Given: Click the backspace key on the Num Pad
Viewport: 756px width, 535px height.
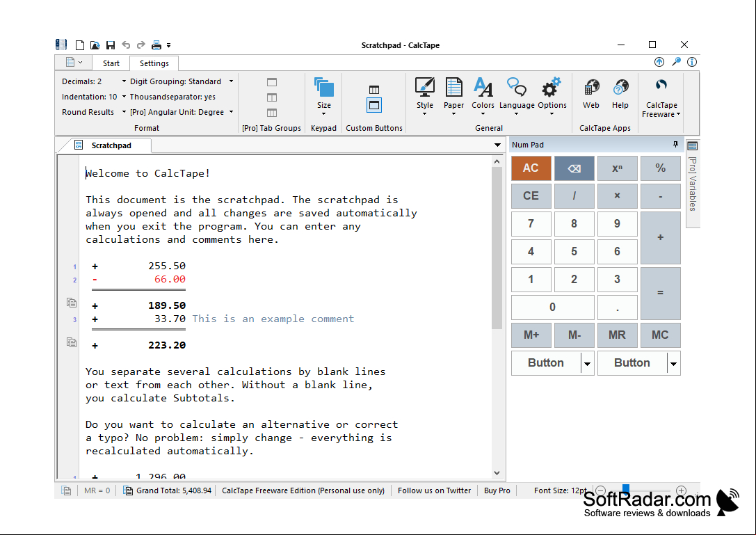Looking at the screenshot, I should pos(574,168).
